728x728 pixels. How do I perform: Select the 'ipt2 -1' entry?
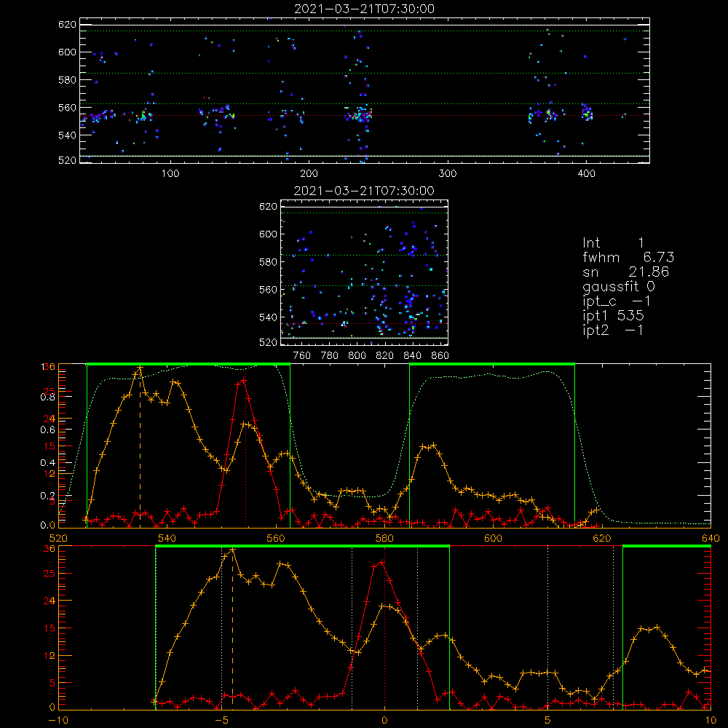coord(613,330)
